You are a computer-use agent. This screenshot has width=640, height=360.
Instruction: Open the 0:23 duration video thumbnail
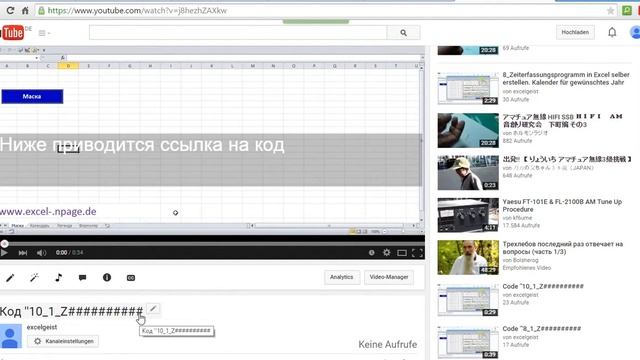[468, 173]
